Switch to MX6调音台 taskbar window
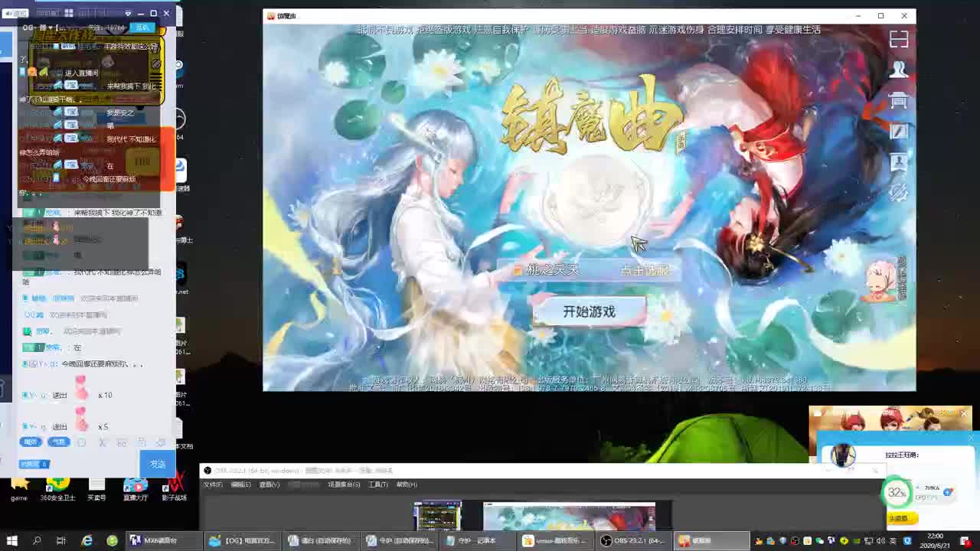 point(164,540)
